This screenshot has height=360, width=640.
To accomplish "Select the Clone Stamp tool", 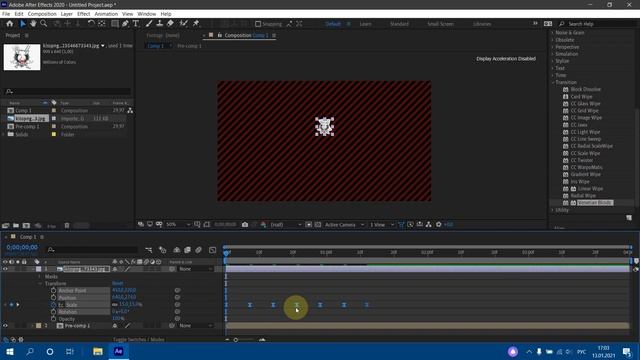I will point(160,24).
